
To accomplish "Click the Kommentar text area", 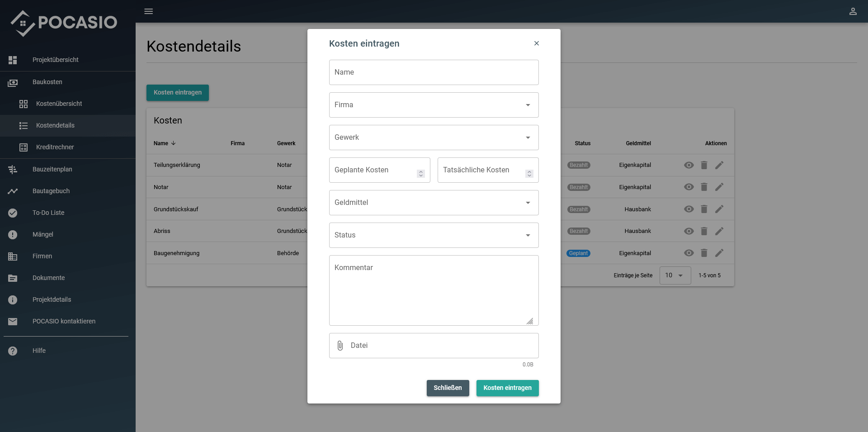I will click(x=434, y=290).
